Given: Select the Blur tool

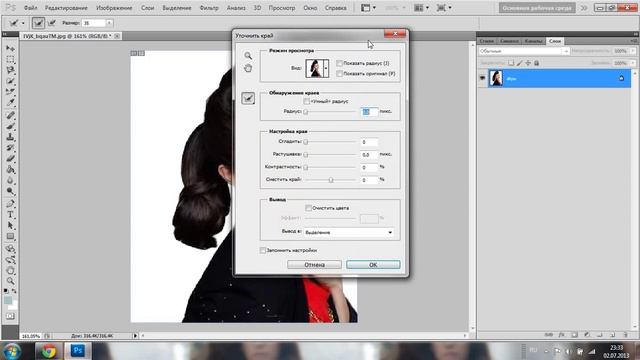Looking at the screenshot, I should pyautogui.click(x=10, y=180).
